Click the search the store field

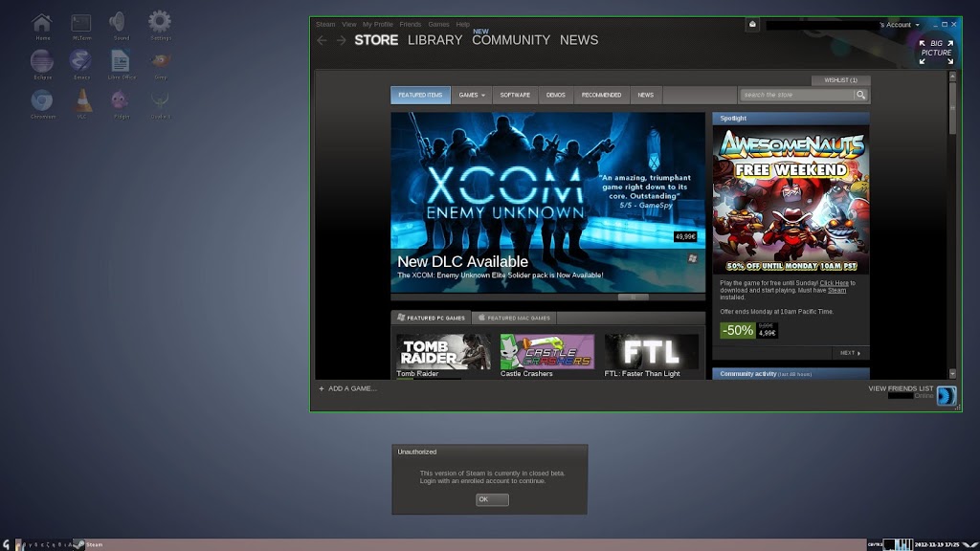point(797,95)
